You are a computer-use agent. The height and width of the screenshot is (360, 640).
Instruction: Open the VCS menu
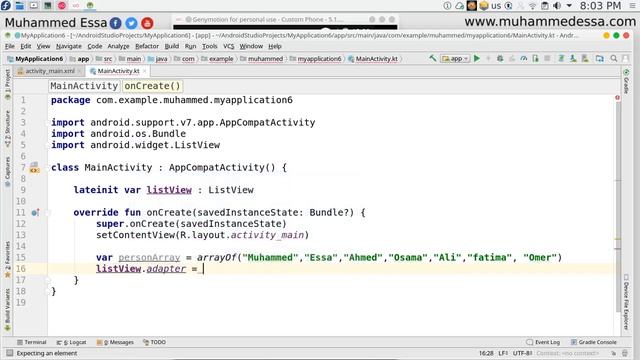point(229,46)
